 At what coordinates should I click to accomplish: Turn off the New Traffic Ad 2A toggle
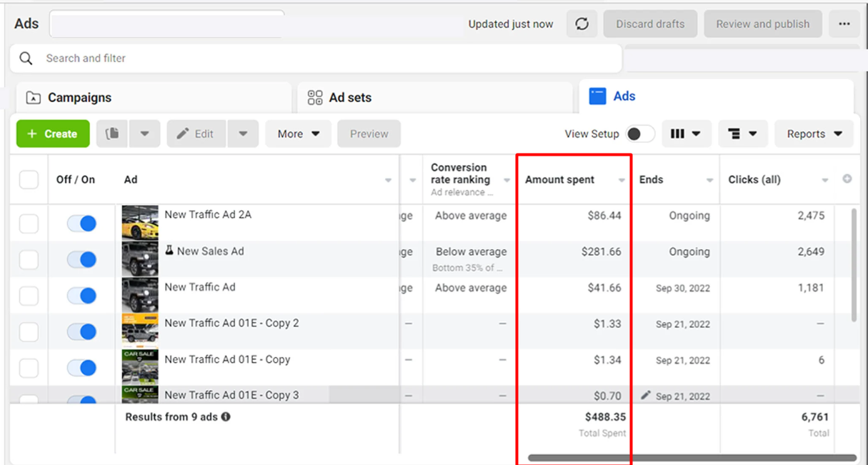coord(81,223)
